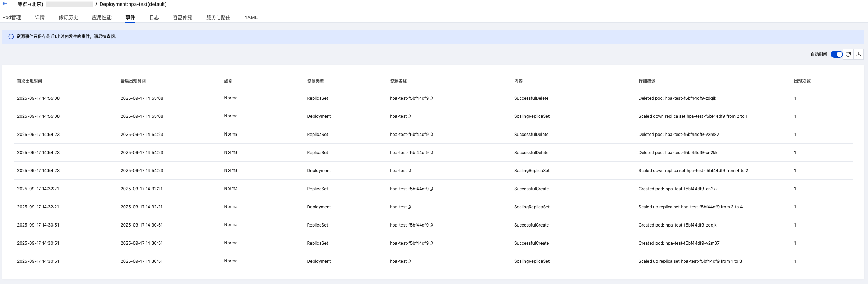Select the 日志 tab
This screenshot has height=284, width=868.
(154, 17)
